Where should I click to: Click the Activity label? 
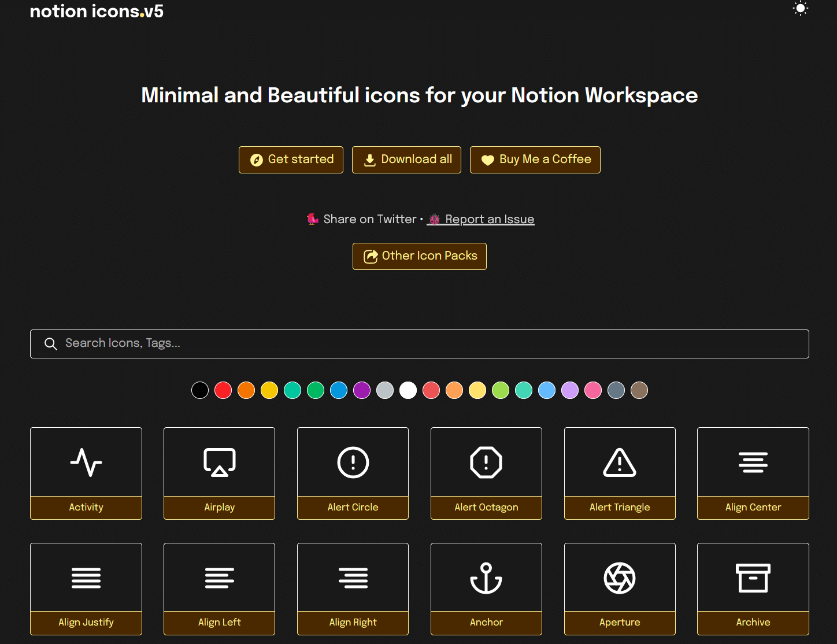coord(86,508)
